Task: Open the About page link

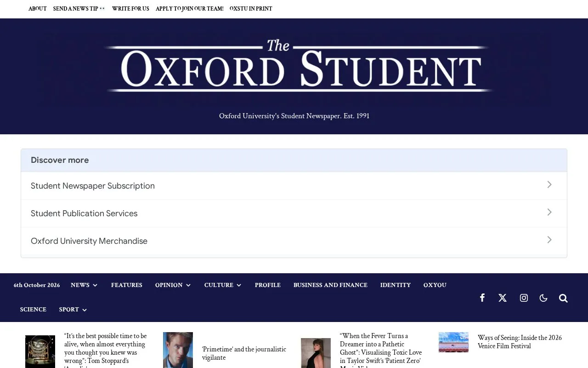Action: pyautogui.click(x=38, y=9)
